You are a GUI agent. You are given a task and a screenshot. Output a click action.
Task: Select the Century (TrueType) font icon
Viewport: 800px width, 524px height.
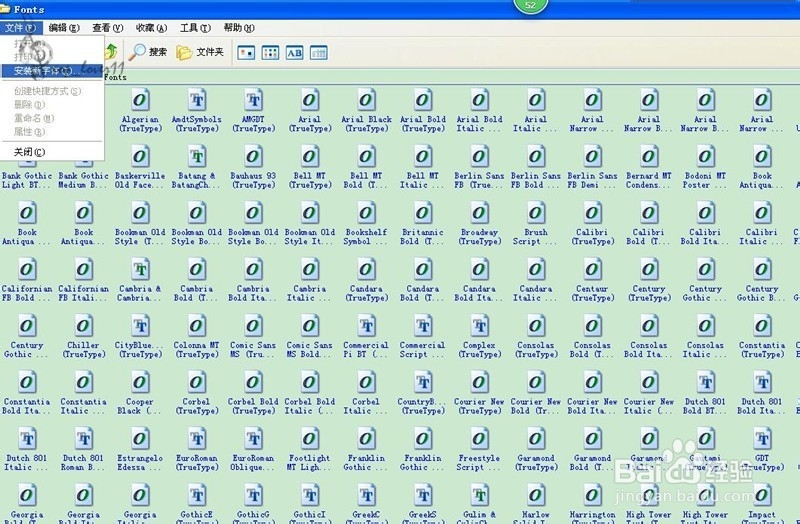point(649,269)
